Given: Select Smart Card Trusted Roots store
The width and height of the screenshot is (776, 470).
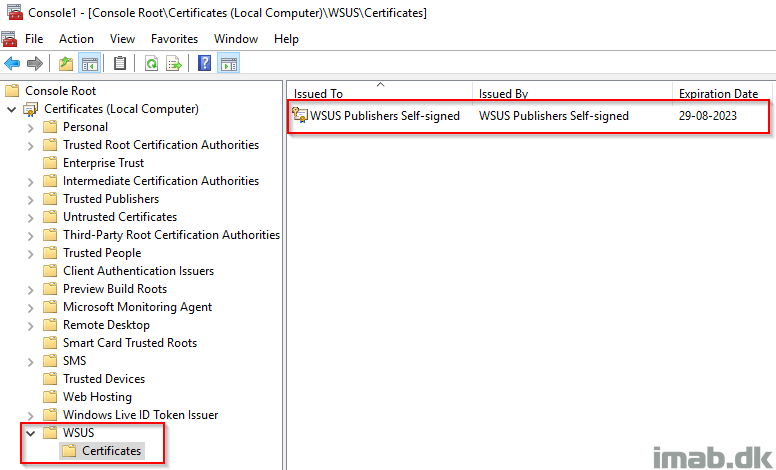Looking at the screenshot, I should pos(130,342).
